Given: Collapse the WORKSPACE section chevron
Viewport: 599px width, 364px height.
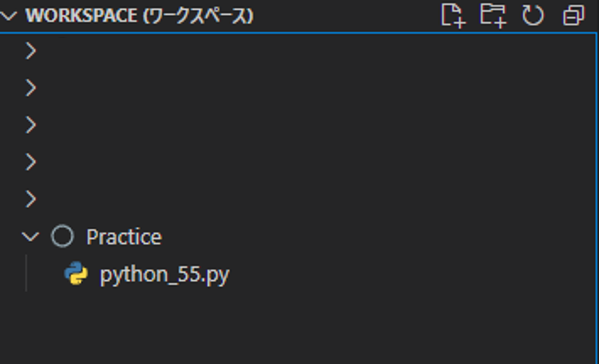Looking at the screenshot, I should pyautogui.click(x=9, y=15).
